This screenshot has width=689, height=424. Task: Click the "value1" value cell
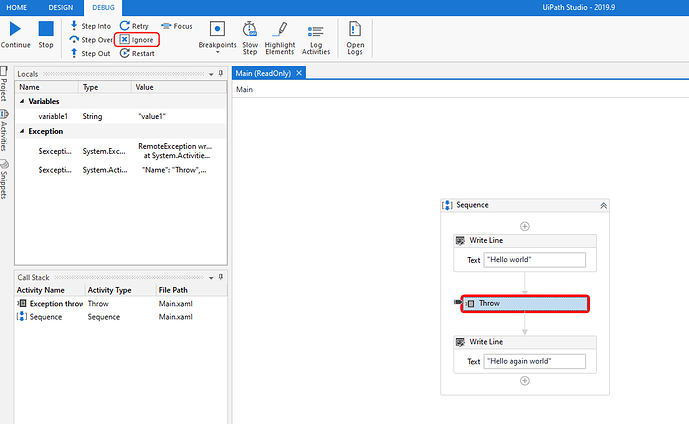click(x=152, y=116)
